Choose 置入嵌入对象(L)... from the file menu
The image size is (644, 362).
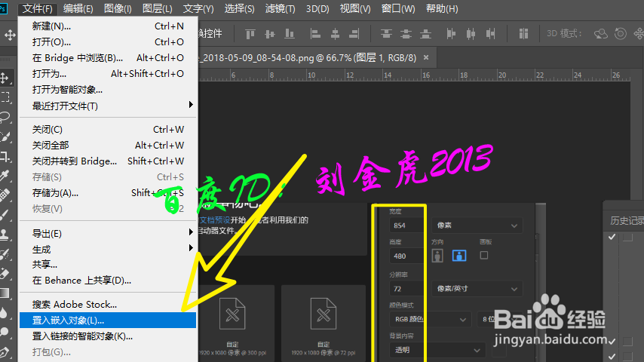point(108,320)
